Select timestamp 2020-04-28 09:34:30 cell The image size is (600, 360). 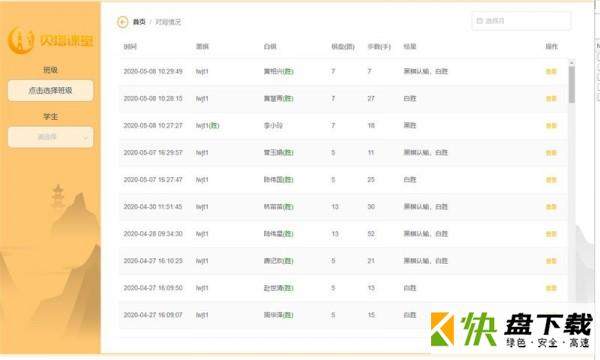click(153, 234)
